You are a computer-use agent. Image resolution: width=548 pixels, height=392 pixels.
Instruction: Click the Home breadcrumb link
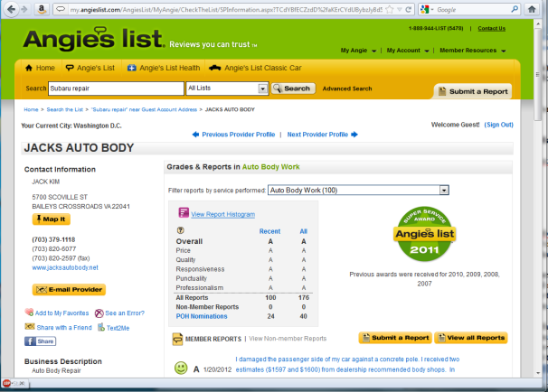31,109
